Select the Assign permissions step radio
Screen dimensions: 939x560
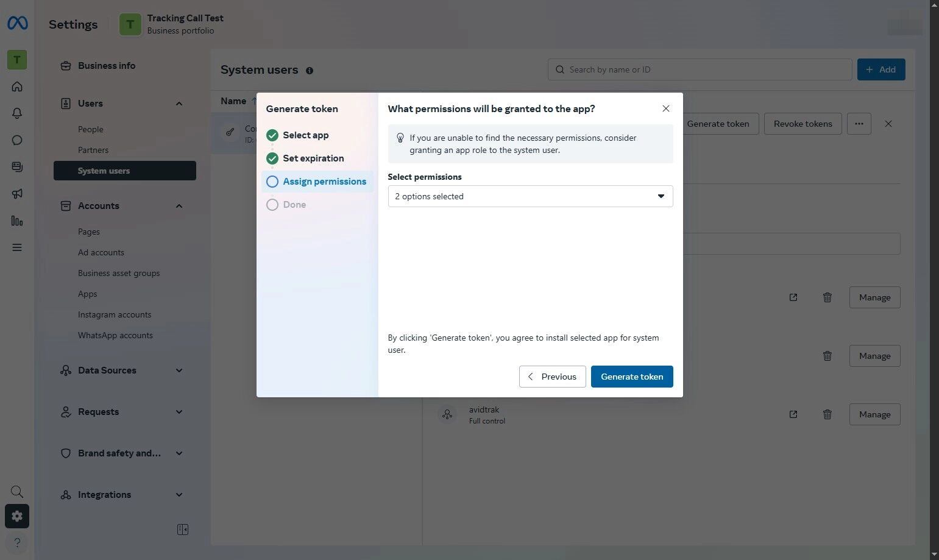click(272, 181)
